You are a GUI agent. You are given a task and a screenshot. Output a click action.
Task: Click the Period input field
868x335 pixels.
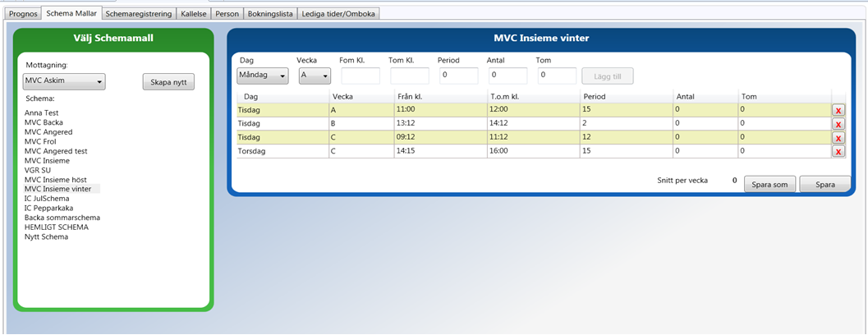[458, 76]
